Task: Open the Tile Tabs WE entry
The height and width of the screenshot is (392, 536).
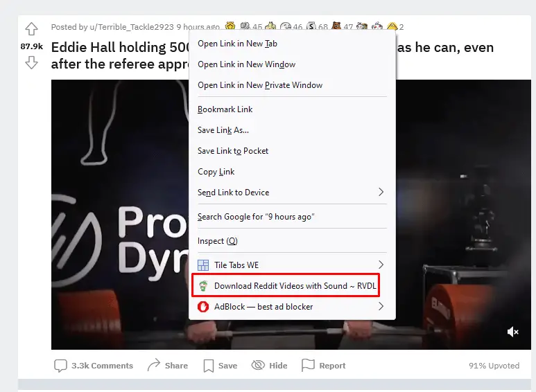Action: click(x=293, y=265)
